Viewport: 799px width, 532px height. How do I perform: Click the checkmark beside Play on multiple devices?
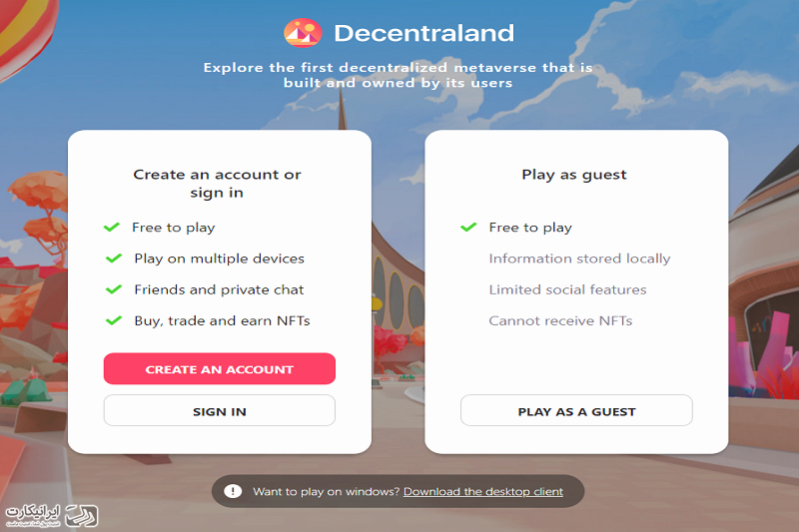tap(114, 259)
